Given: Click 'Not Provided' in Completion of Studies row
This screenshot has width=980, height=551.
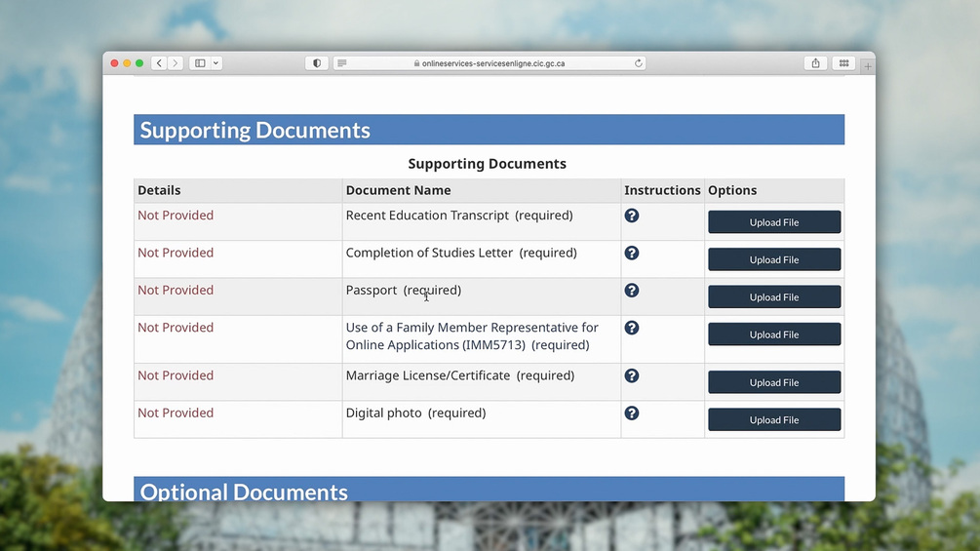Looking at the screenshot, I should (x=176, y=253).
